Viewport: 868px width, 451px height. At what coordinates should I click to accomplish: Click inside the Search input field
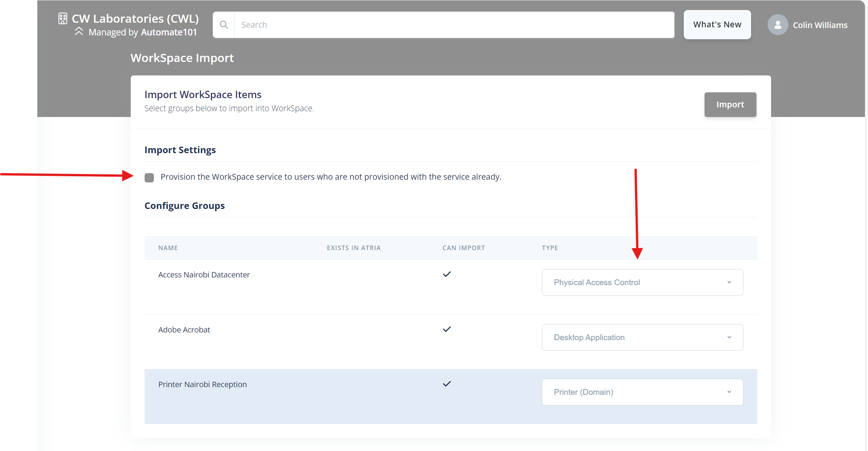[423, 25]
